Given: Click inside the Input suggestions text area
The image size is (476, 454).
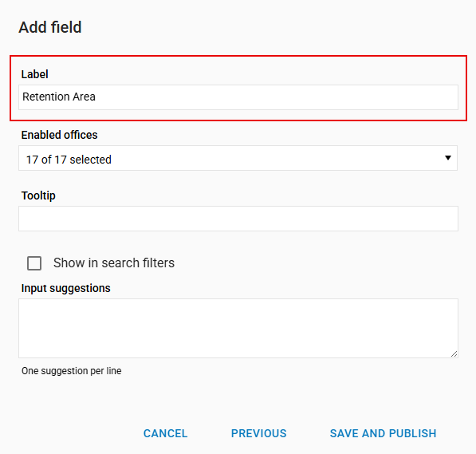Looking at the screenshot, I should [238, 328].
